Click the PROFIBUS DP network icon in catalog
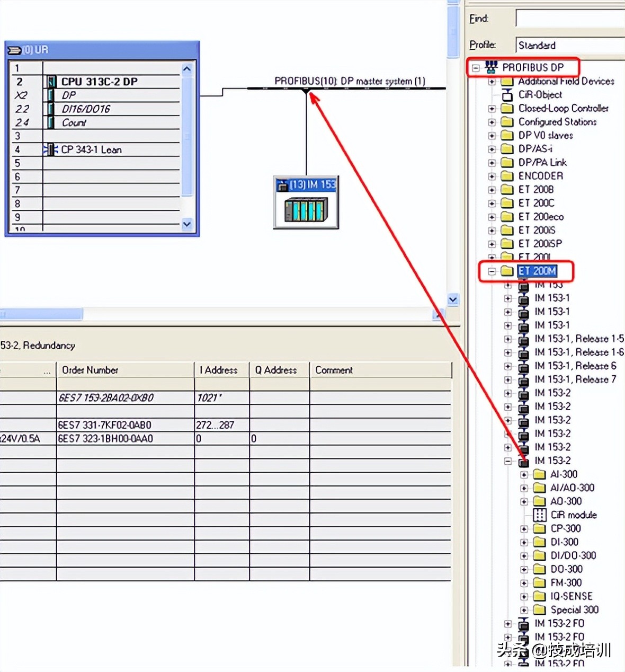The image size is (625, 672). (x=492, y=67)
